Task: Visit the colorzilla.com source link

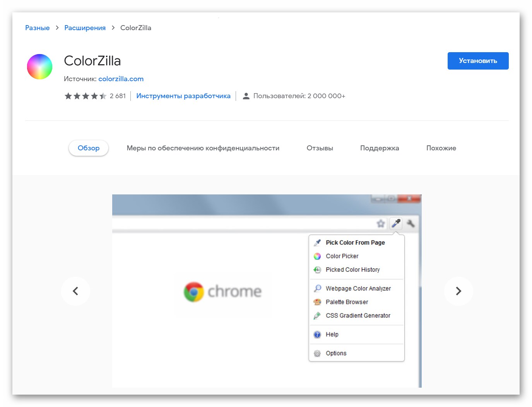Action: pyautogui.click(x=121, y=79)
